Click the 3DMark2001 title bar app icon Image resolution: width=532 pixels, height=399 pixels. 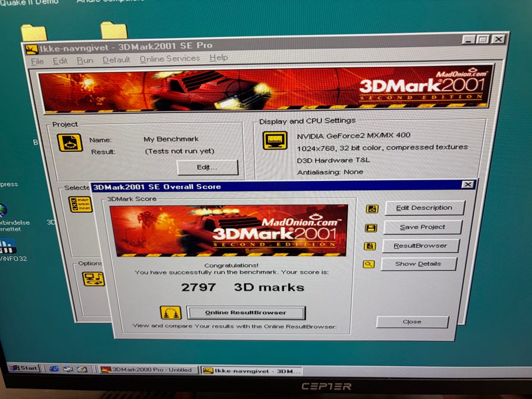point(32,49)
